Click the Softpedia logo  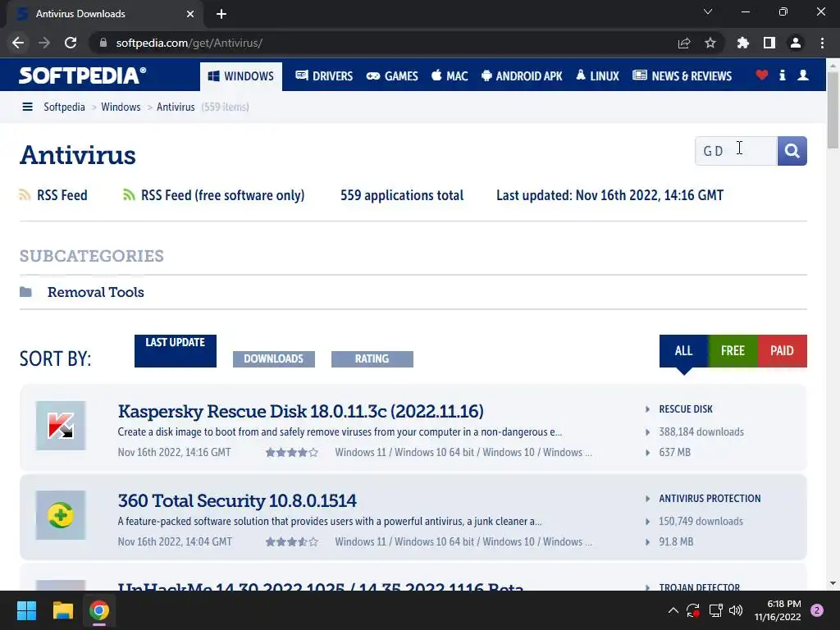(83, 75)
